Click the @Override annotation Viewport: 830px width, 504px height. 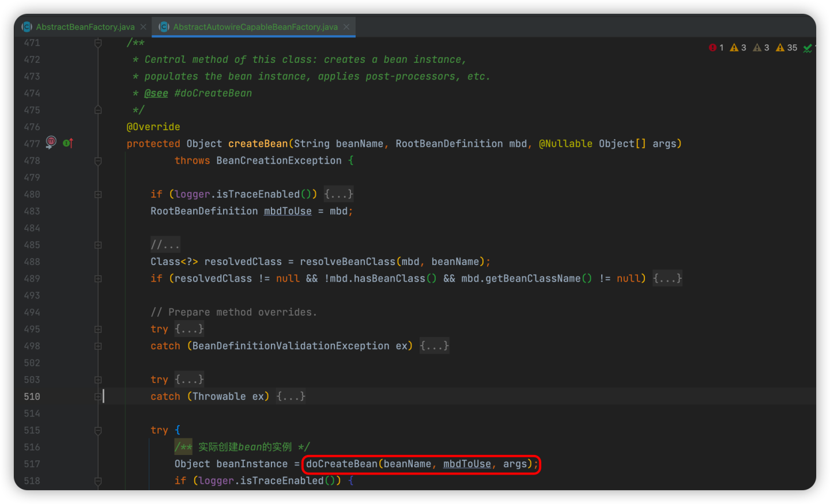coord(153,127)
